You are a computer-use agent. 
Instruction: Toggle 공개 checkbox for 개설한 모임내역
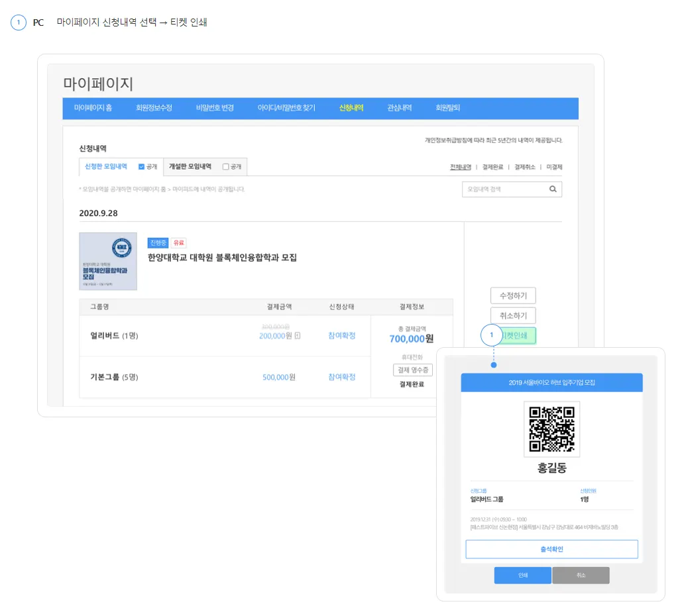(225, 166)
